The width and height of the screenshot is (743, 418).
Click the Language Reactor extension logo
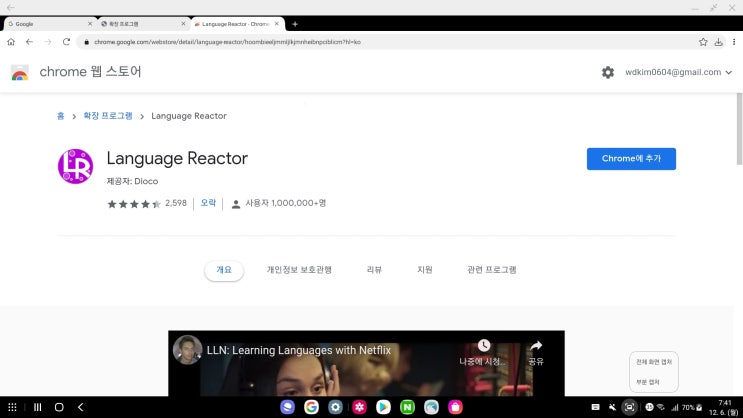click(x=75, y=166)
